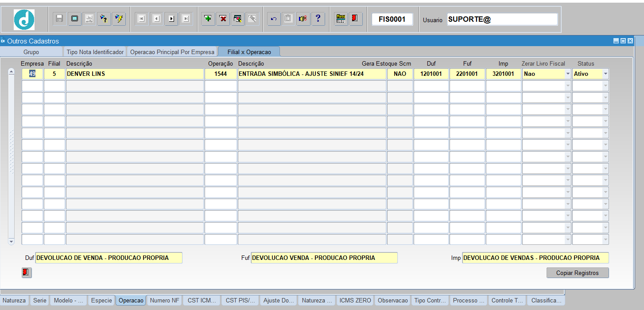
Task: Switch to Classifica... bottom tab
Action: [546, 300]
